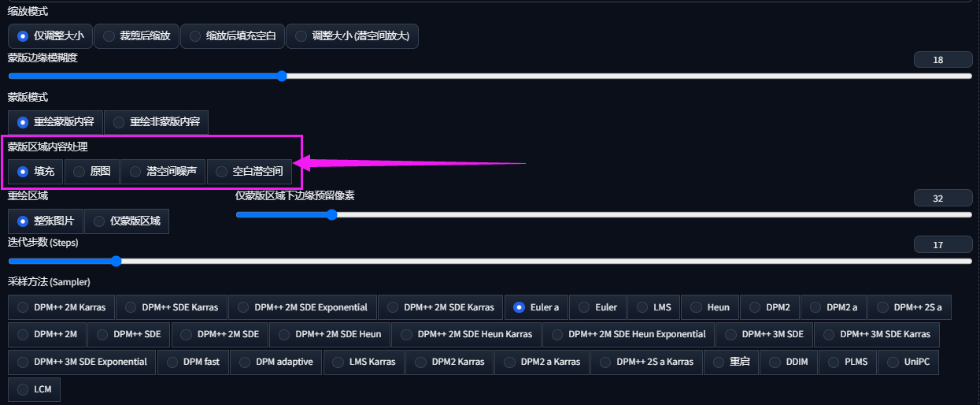Click the padding value field showing 32
Viewport: 980px width, 405px height.
click(942, 199)
